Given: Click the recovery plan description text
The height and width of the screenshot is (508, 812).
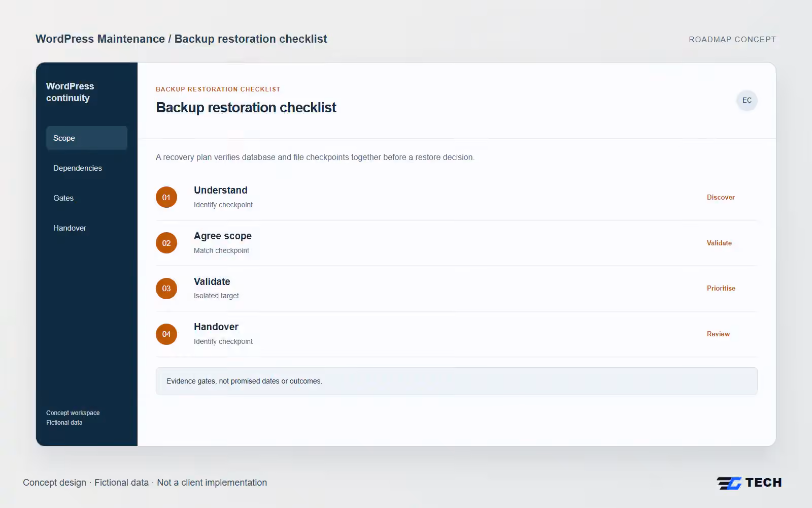Looking at the screenshot, I should [315, 157].
